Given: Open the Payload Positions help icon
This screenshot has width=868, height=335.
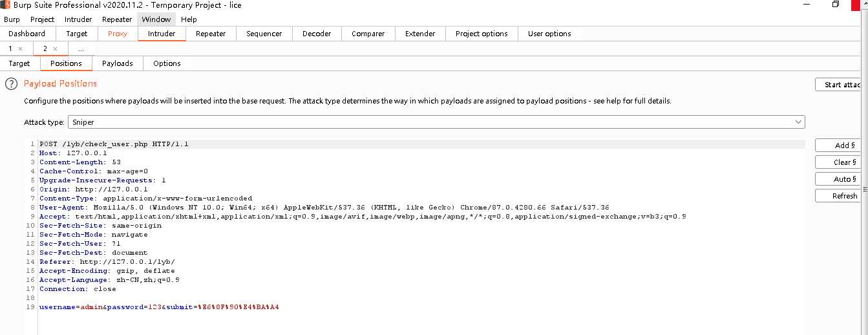Looking at the screenshot, I should [x=11, y=84].
